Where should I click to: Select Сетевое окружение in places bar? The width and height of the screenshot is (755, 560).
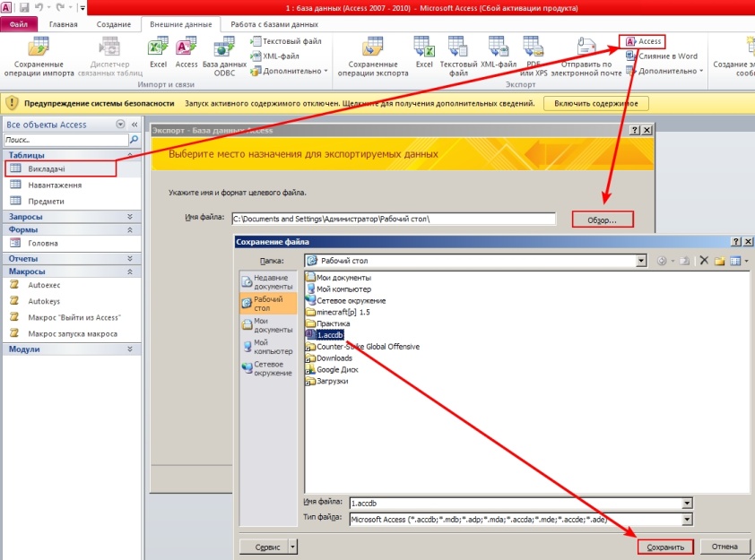pos(268,368)
